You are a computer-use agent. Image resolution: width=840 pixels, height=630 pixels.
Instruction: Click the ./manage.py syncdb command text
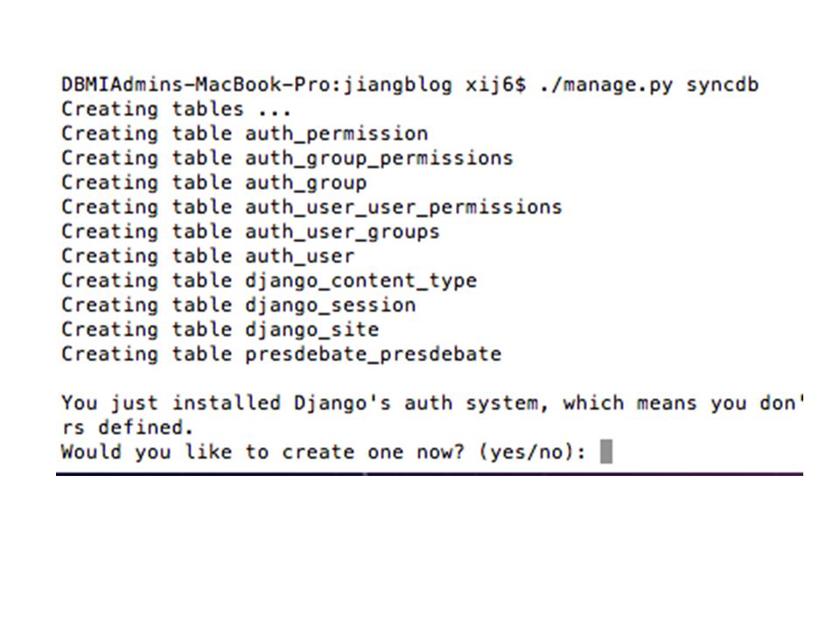(648, 85)
